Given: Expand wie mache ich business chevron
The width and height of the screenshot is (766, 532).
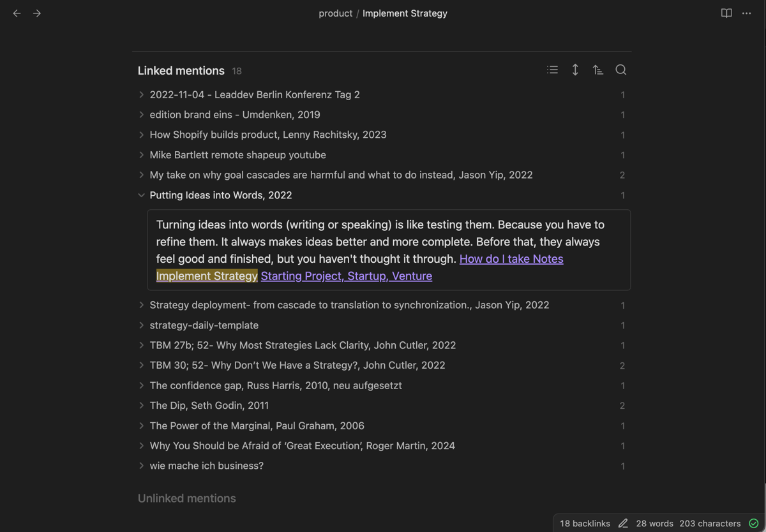Looking at the screenshot, I should 142,466.
